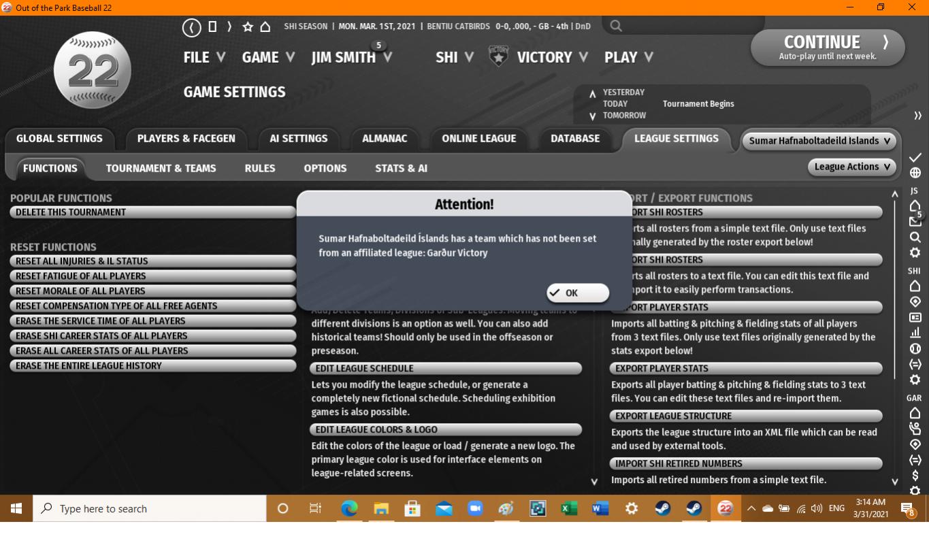Expand the PLAY menu

coord(628,57)
